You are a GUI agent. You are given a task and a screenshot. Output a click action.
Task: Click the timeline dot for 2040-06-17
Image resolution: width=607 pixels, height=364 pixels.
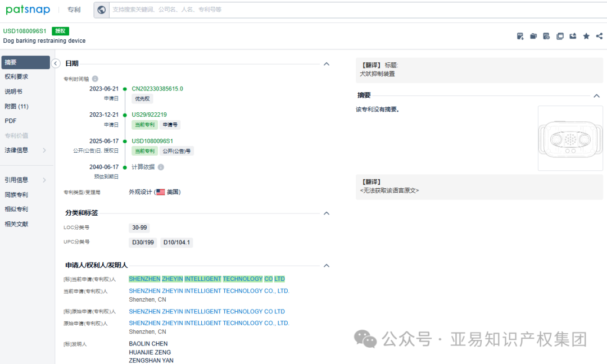[x=125, y=167]
